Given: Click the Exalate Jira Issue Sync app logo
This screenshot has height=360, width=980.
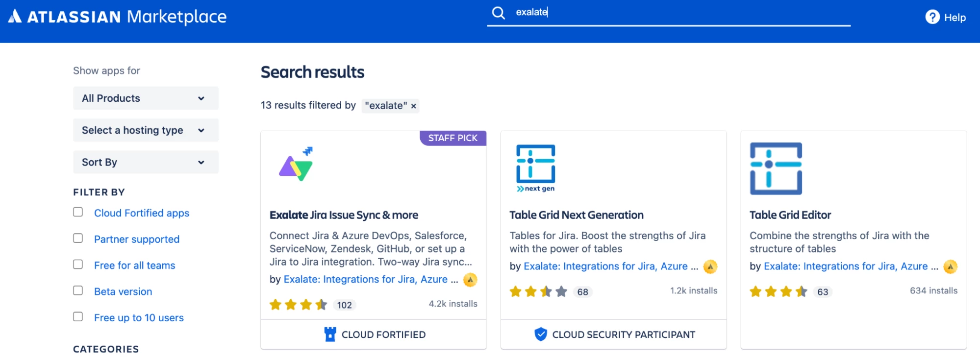Looking at the screenshot, I should [x=297, y=165].
